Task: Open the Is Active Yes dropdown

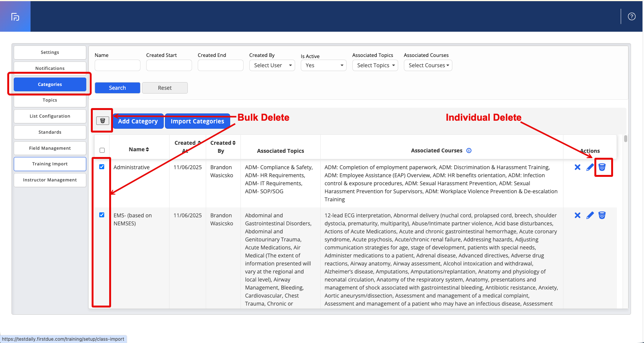Action: pos(324,65)
